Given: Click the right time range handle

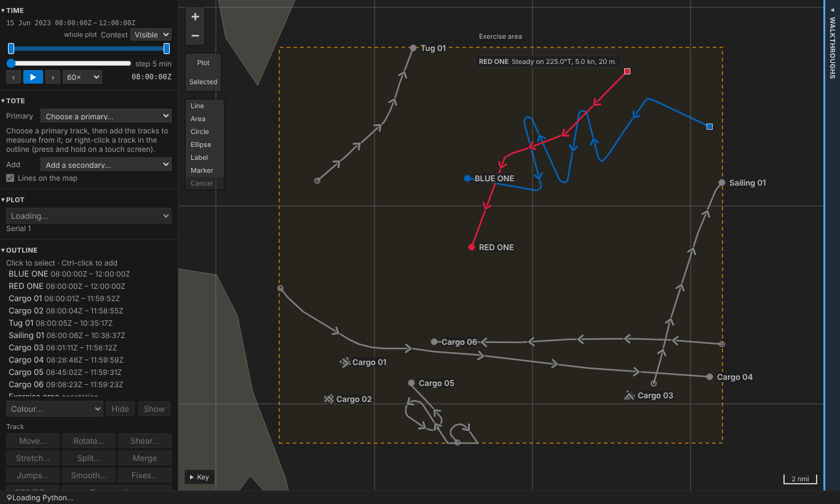Looking at the screenshot, I should pyautogui.click(x=167, y=49).
